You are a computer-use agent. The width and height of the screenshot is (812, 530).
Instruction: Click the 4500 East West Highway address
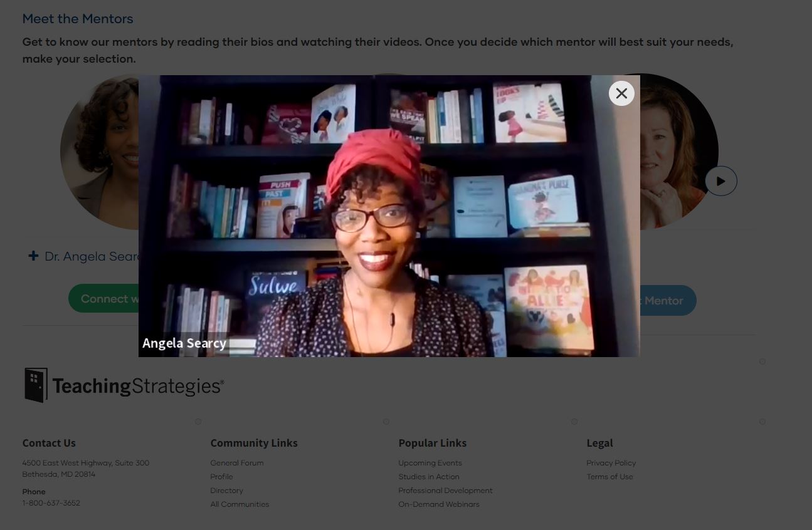click(x=86, y=469)
